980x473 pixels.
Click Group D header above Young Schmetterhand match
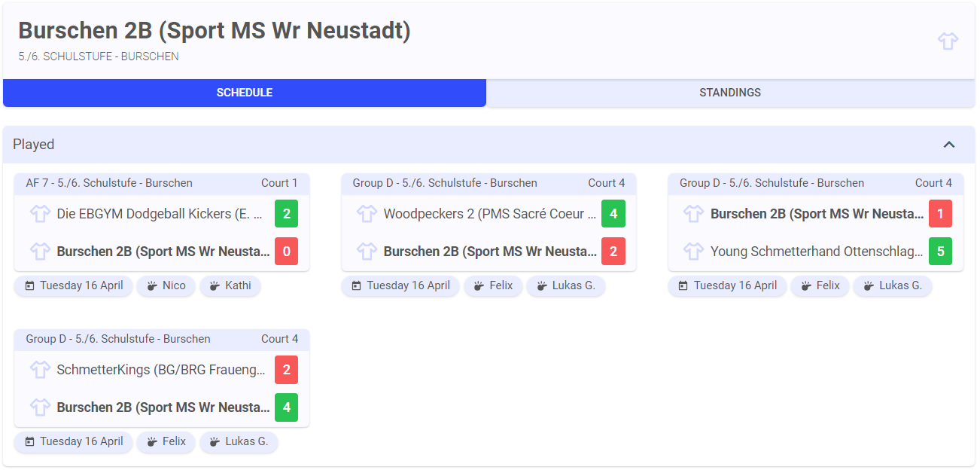coord(772,183)
